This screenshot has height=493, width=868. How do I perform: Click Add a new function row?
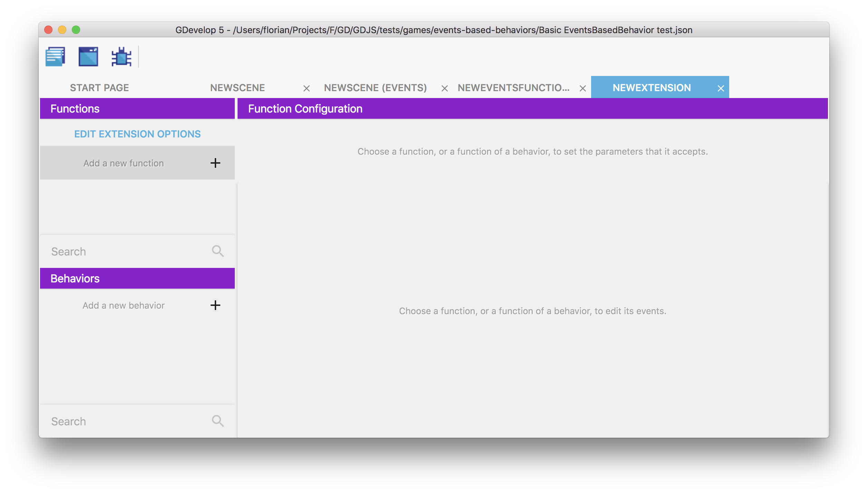click(x=124, y=163)
